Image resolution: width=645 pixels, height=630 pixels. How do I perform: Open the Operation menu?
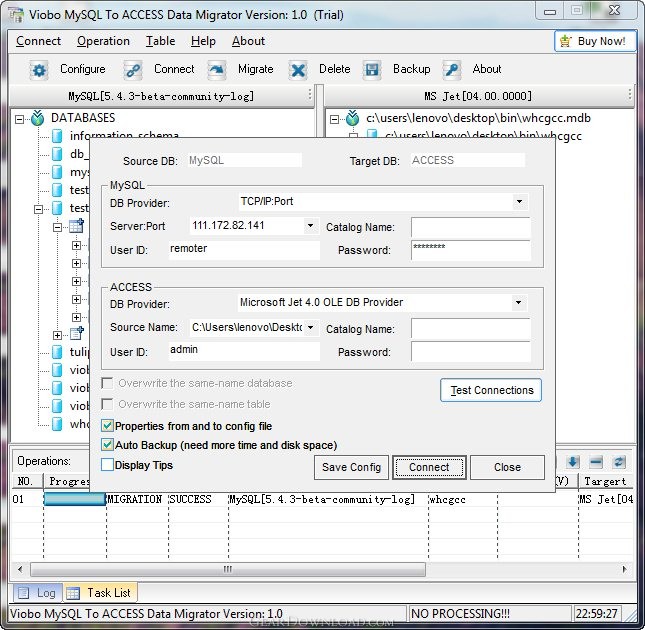[103, 41]
